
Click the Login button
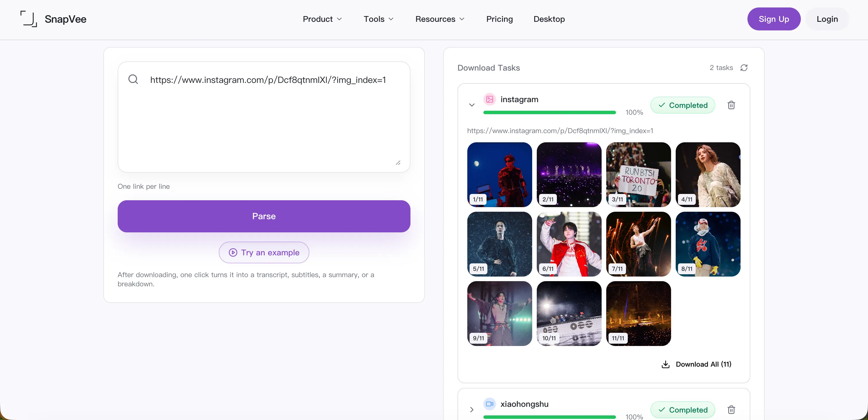(827, 19)
